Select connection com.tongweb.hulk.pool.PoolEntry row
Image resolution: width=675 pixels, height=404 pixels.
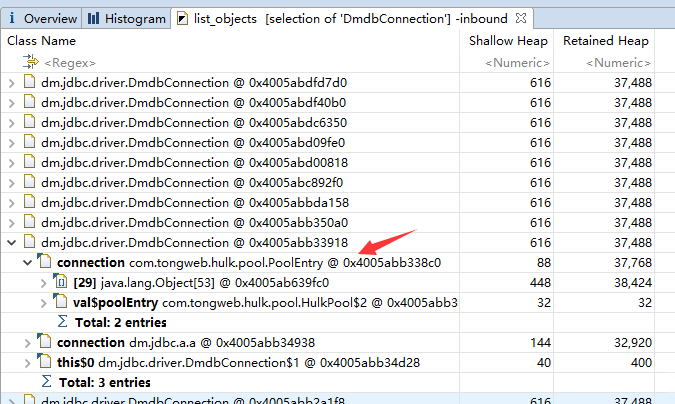pos(327,263)
